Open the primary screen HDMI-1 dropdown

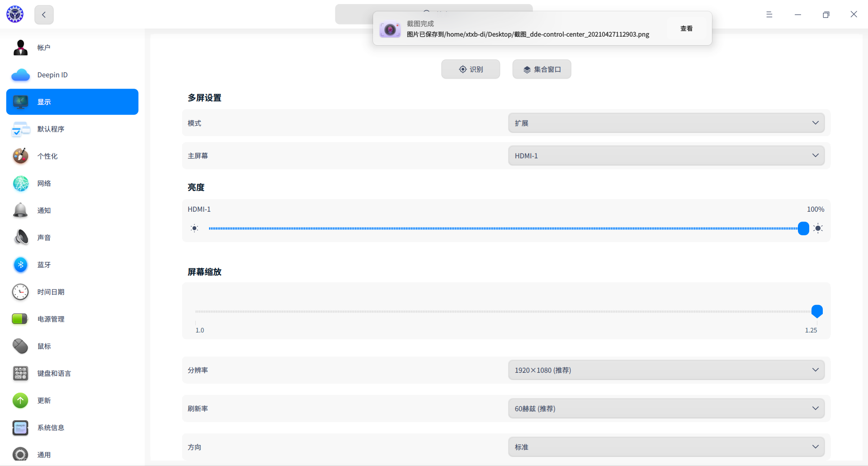[666, 156]
